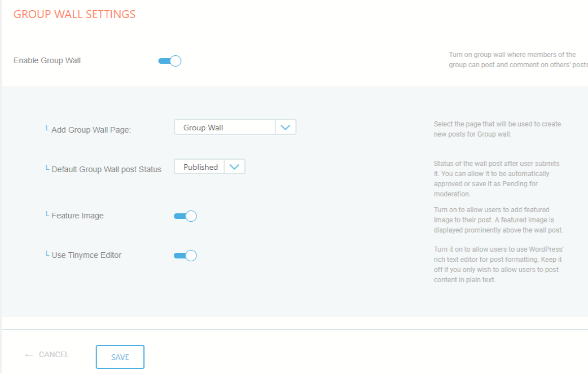Click the group wall description text top right
Viewport: 588px width, 373px height.
(x=517, y=59)
